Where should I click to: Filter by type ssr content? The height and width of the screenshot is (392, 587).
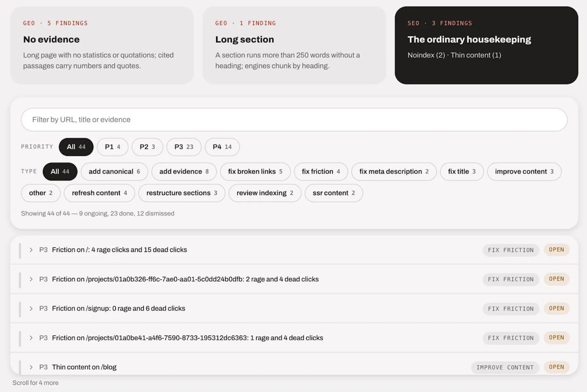coord(334,193)
